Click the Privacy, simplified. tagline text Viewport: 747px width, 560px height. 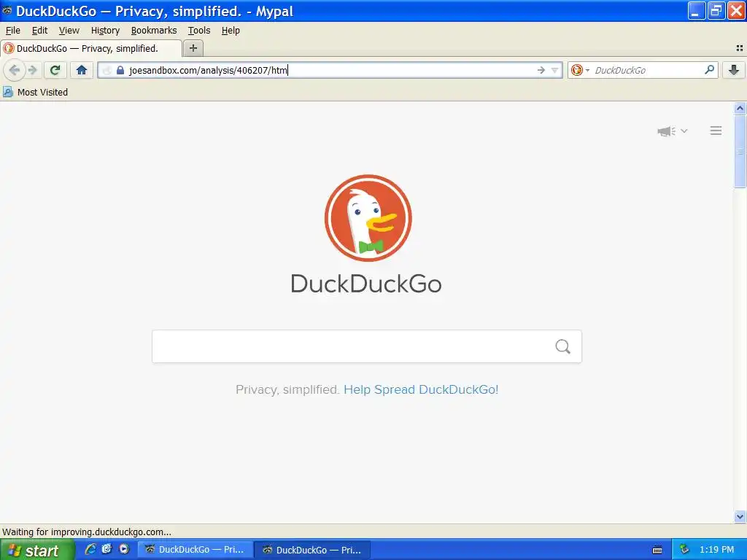(287, 389)
